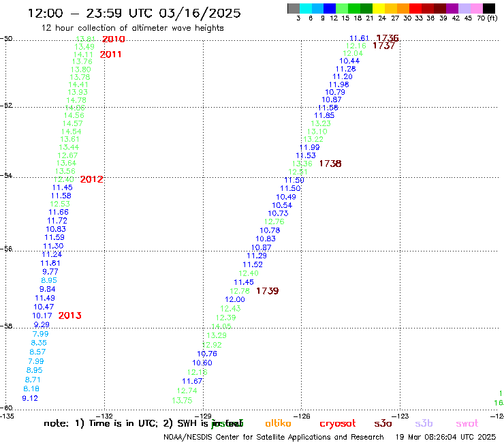Click the gray swatch in the legend
504x443 pixels.
(x=294, y=8)
